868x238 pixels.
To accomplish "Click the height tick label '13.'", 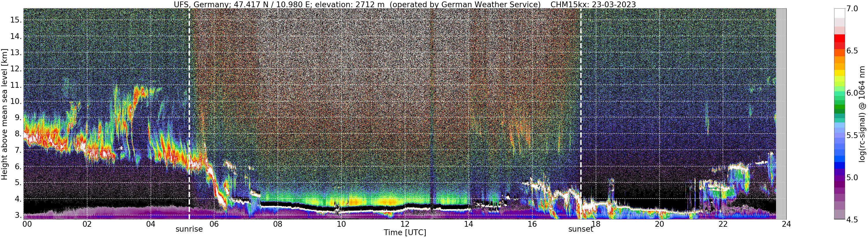I will click(16, 53).
